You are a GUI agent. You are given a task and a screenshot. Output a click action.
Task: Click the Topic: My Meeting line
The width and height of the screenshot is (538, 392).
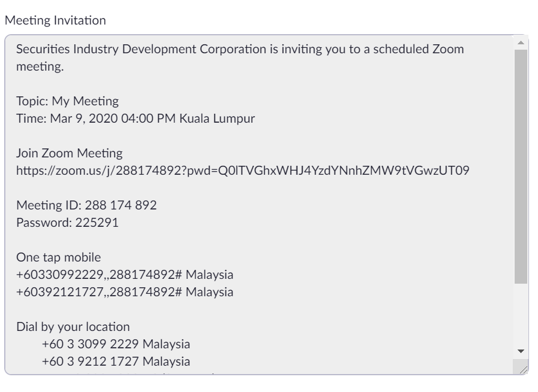point(67,101)
